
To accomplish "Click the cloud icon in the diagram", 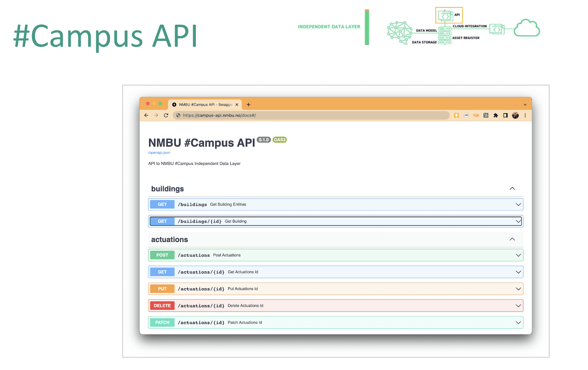I will pyautogui.click(x=527, y=28).
